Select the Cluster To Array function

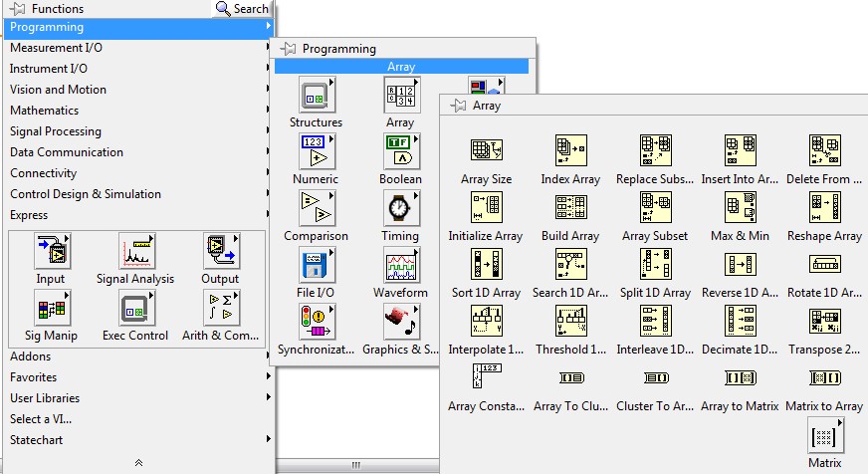(655, 377)
